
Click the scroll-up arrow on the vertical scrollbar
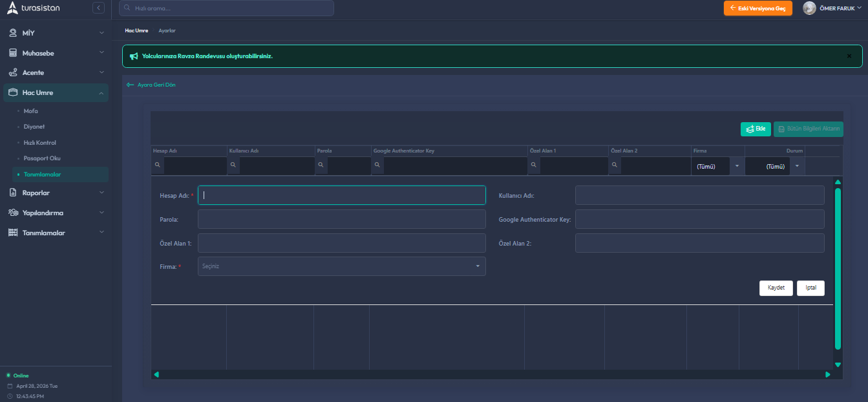coord(838,182)
